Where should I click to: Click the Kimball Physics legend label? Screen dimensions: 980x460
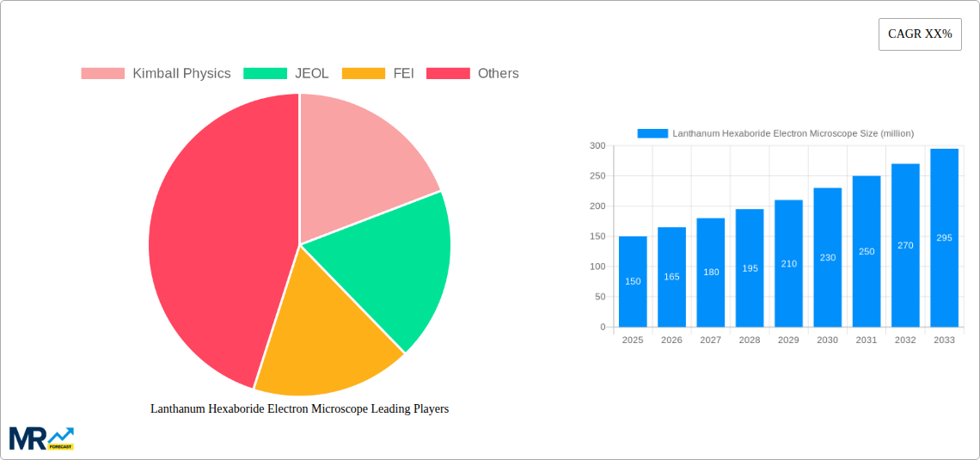[181, 74]
